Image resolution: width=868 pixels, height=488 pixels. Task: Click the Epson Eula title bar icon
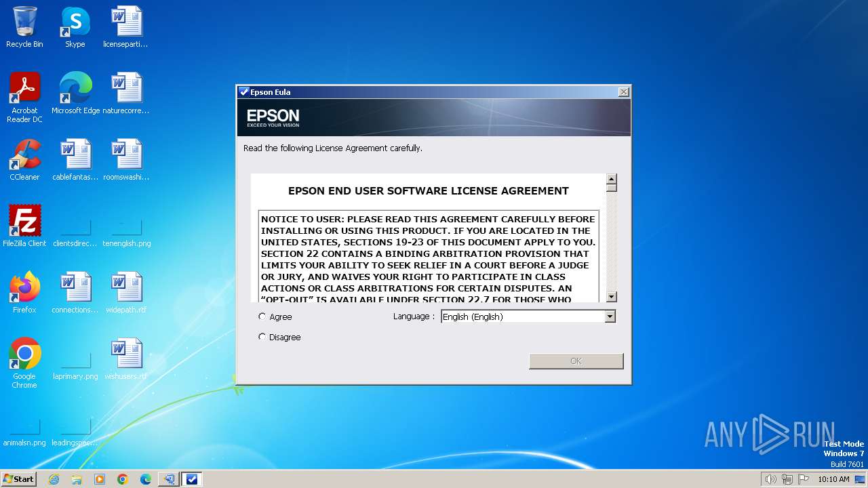244,92
